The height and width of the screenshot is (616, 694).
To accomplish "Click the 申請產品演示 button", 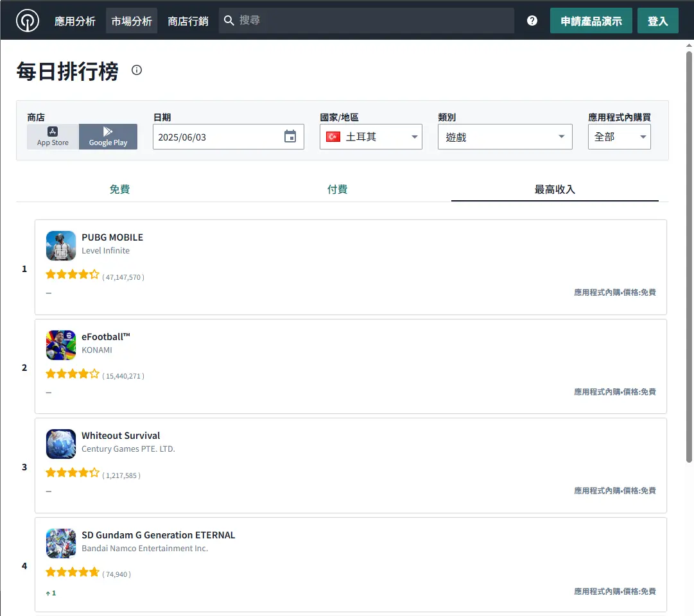I will pos(591,21).
